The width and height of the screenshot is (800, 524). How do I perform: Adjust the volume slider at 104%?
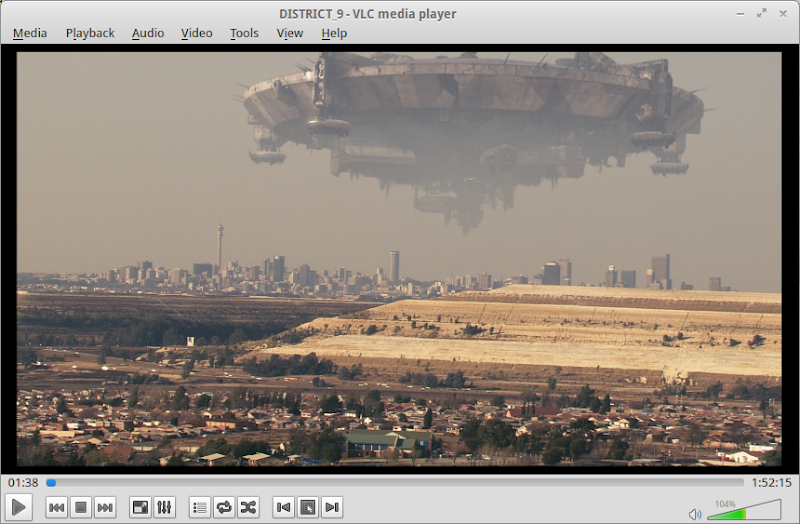(x=744, y=510)
